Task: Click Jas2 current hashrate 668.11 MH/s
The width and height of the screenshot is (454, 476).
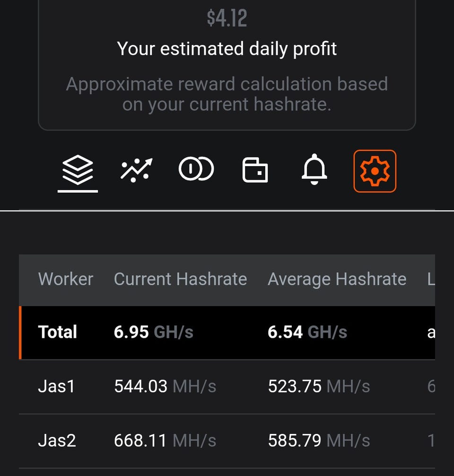Action: click(x=165, y=441)
